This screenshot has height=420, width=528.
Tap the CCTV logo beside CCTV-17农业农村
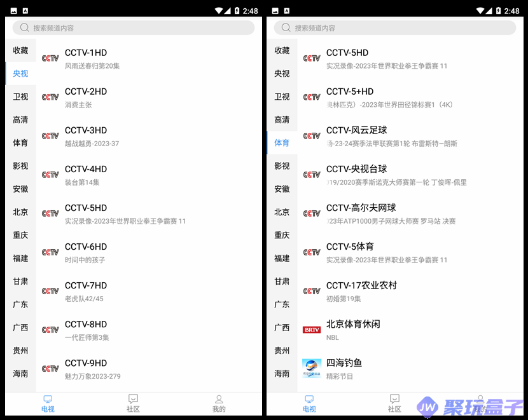[x=312, y=291]
